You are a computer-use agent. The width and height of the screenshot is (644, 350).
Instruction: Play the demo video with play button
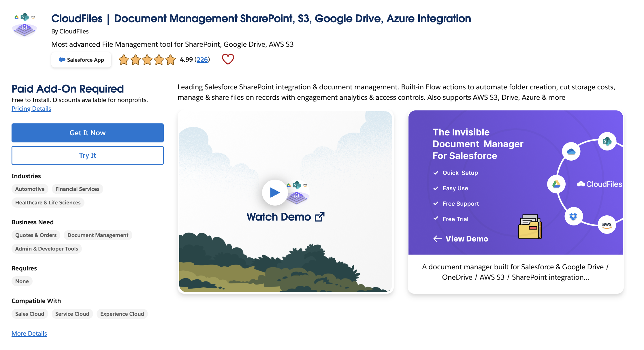coord(275,192)
